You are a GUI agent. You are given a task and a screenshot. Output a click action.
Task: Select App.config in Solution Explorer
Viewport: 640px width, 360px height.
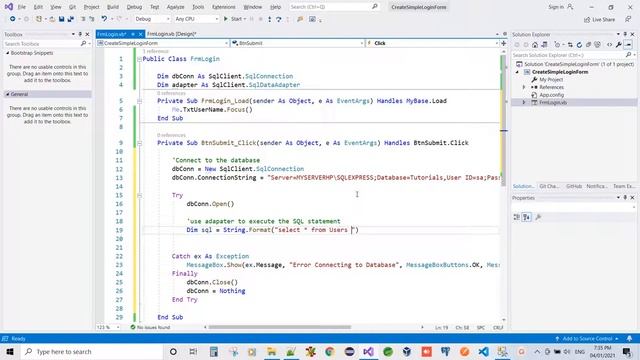tap(551, 95)
